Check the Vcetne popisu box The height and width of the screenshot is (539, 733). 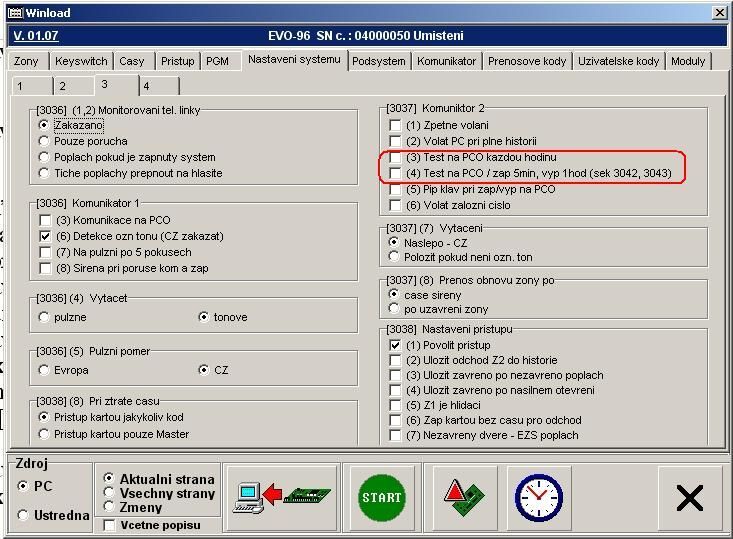click(110, 525)
